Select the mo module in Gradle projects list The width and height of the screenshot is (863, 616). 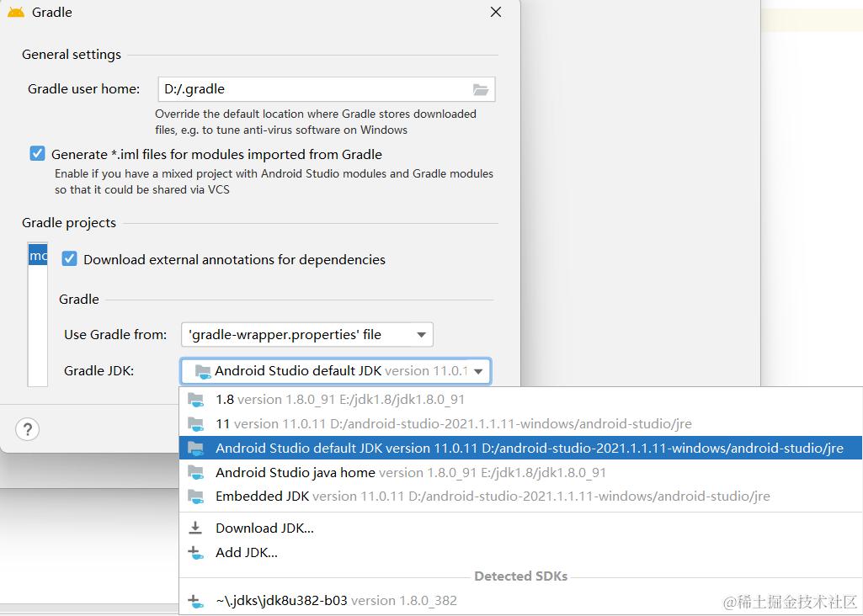click(38, 255)
